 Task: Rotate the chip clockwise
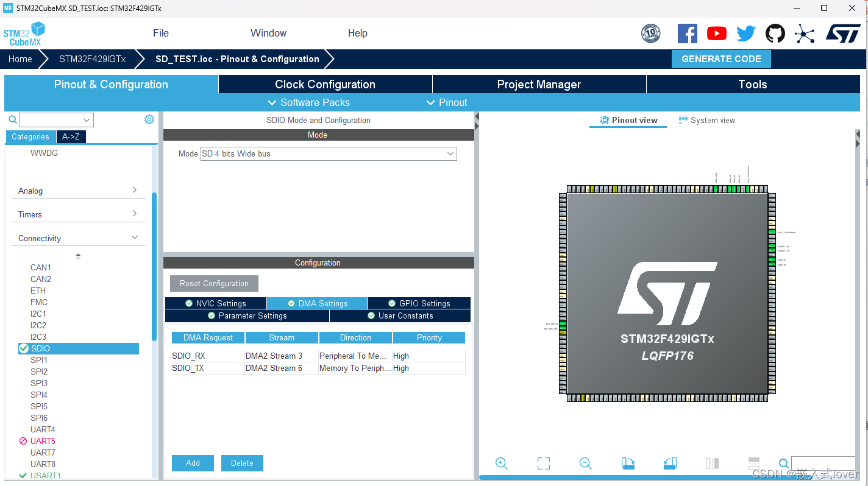click(628, 463)
